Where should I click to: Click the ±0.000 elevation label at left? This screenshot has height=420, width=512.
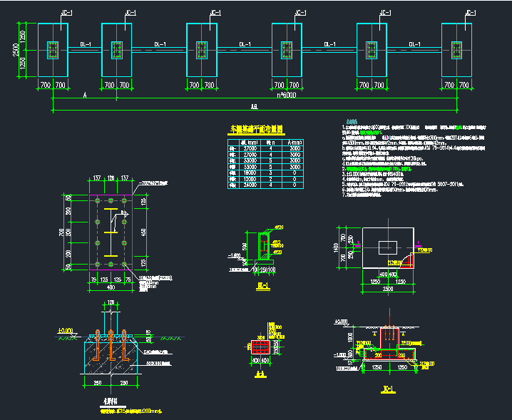pyautogui.click(x=66, y=331)
